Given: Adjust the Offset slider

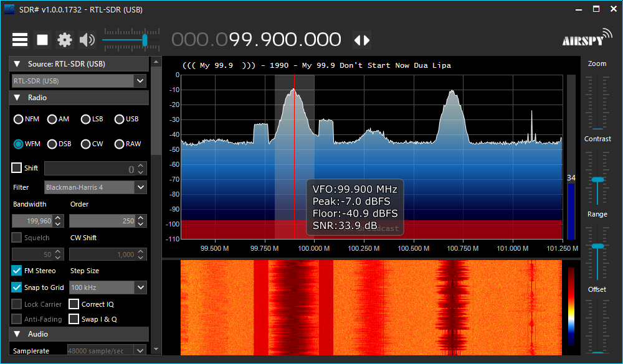Looking at the screenshot, I should click(x=597, y=352).
